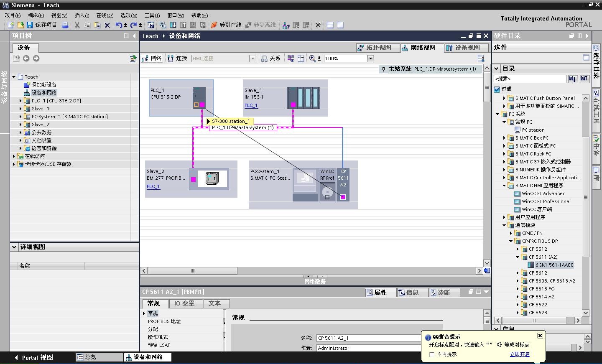Expand PC-System_1 node in project tree
Viewport: 602px width, 364px height.
pyautogui.click(x=20, y=117)
